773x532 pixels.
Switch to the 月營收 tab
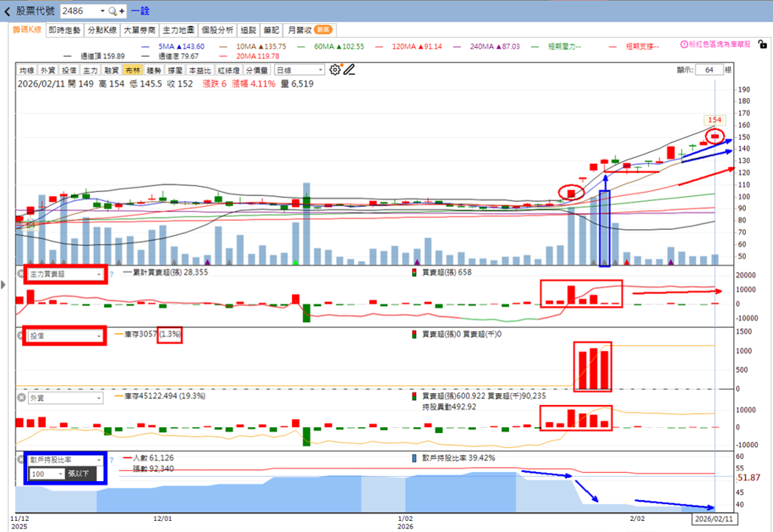[310, 30]
